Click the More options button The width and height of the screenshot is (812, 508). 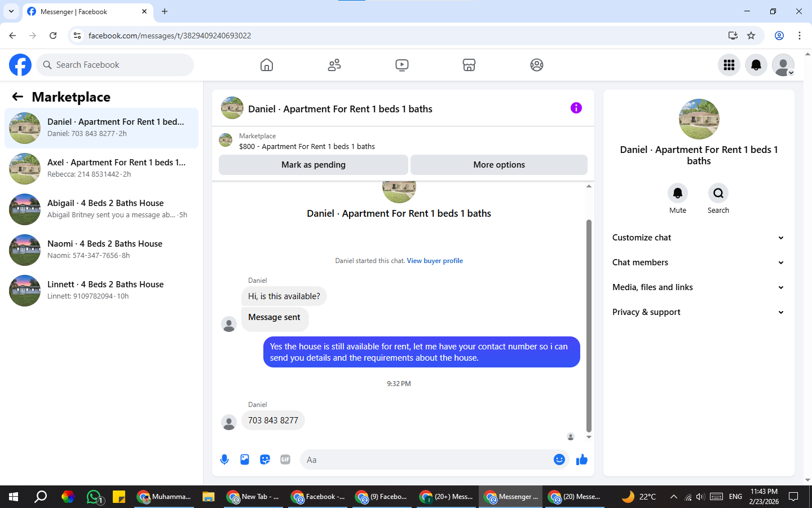[x=499, y=165]
